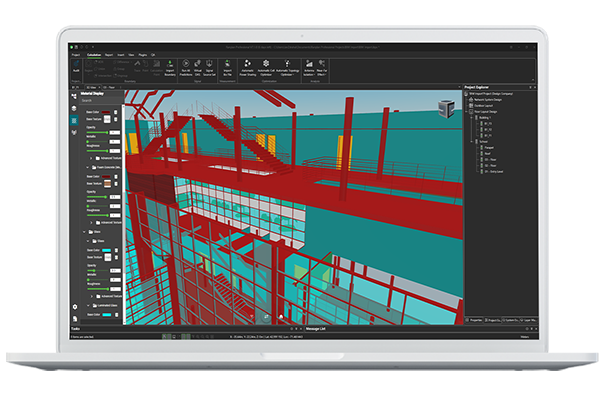Open settings gear in left sidebar

[x=75, y=307]
